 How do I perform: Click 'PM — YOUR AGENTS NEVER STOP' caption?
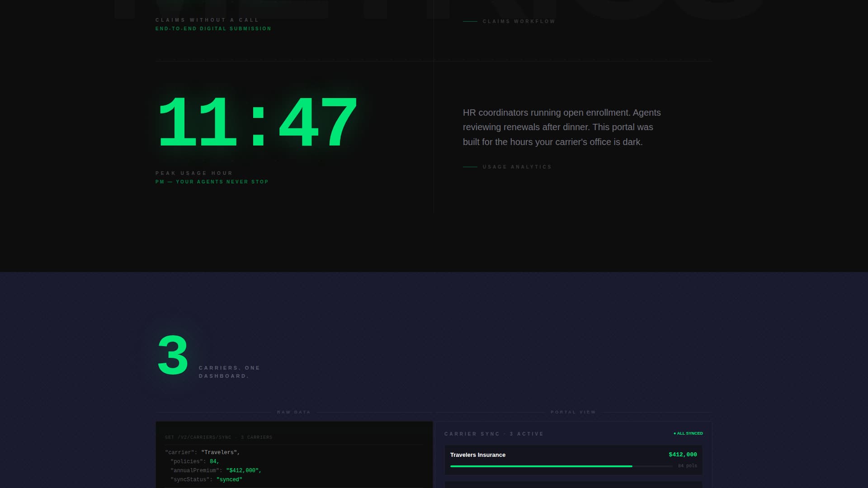[x=212, y=182]
